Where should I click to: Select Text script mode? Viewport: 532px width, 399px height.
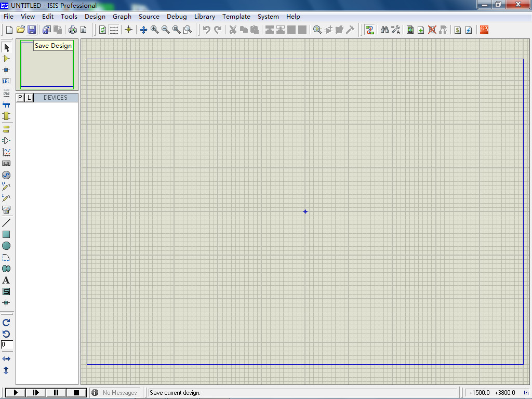(6, 92)
